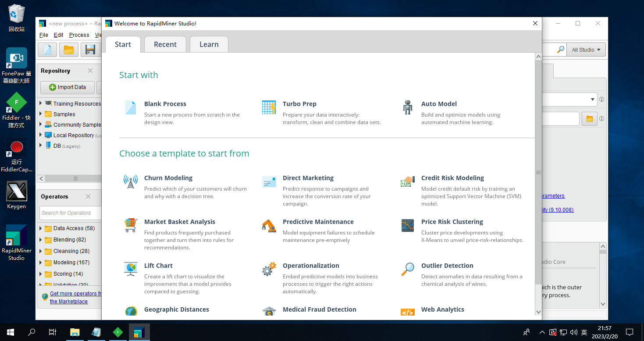Expand the Samples repository folder
This screenshot has height=341, width=644.
(41, 114)
